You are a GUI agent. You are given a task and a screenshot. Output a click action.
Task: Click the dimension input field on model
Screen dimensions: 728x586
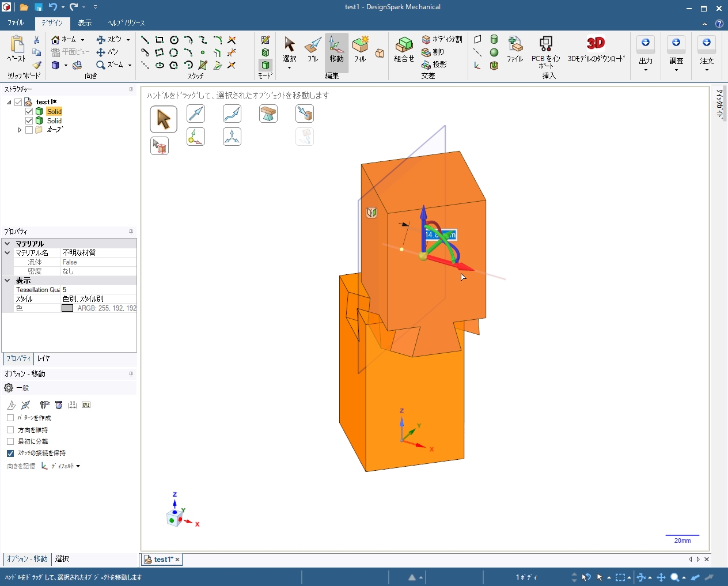(440, 235)
